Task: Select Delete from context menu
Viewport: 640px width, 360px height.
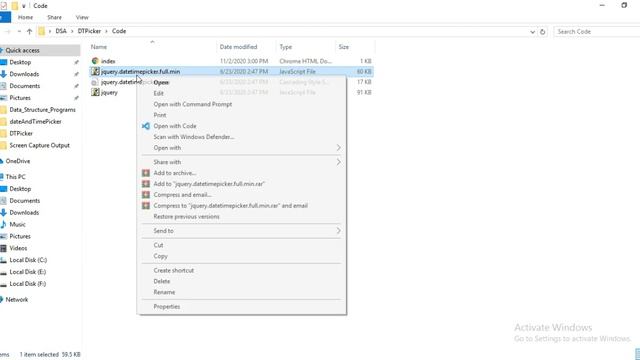Action: click(x=241, y=281)
